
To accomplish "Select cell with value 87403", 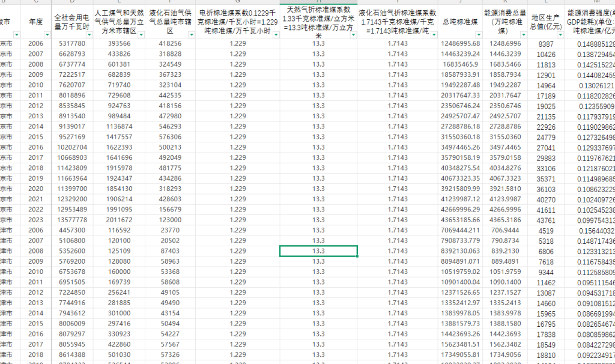I will tap(170, 251).
